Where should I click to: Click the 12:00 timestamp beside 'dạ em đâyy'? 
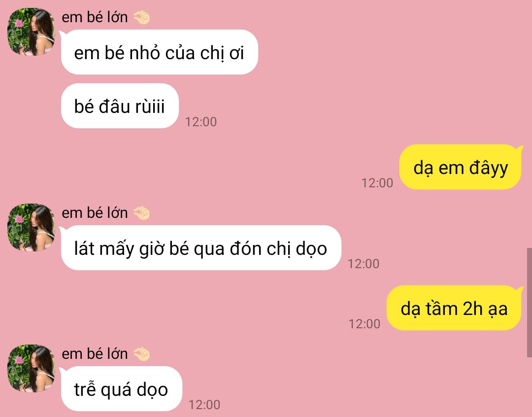(377, 183)
